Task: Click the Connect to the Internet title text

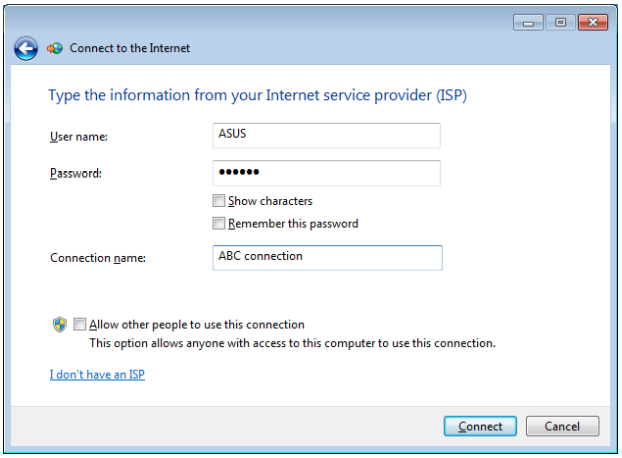Action: [130, 48]
